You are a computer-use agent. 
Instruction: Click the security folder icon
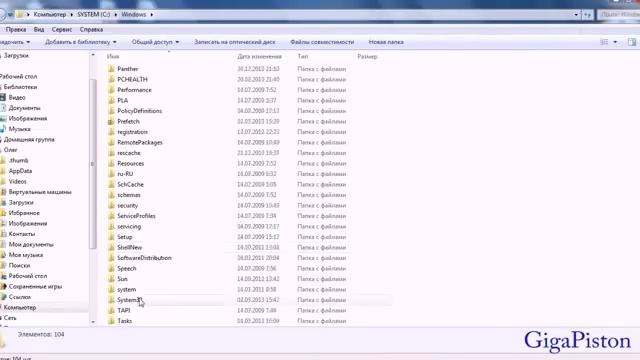point(111,206)
